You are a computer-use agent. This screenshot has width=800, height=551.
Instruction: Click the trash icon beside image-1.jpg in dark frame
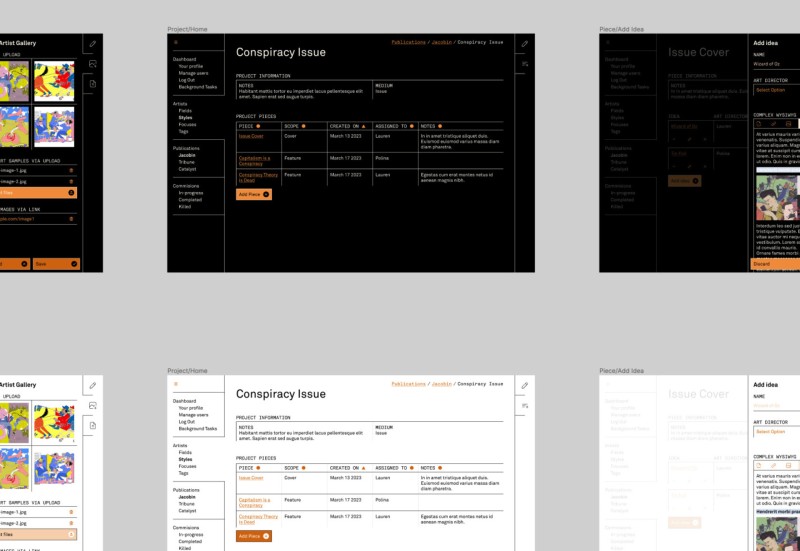pos(71,170)
